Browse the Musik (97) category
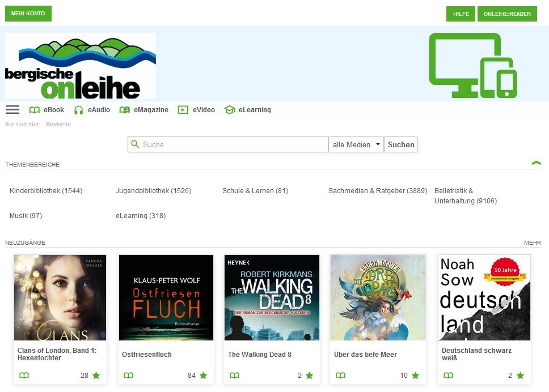The image size is (549, 392). (26, 216)
